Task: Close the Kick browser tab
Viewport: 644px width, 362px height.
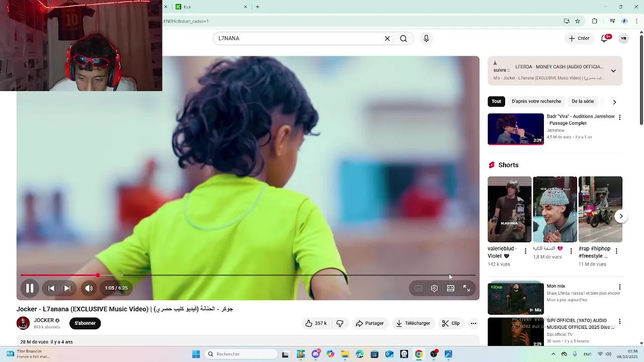Action: tap(246, 7)
